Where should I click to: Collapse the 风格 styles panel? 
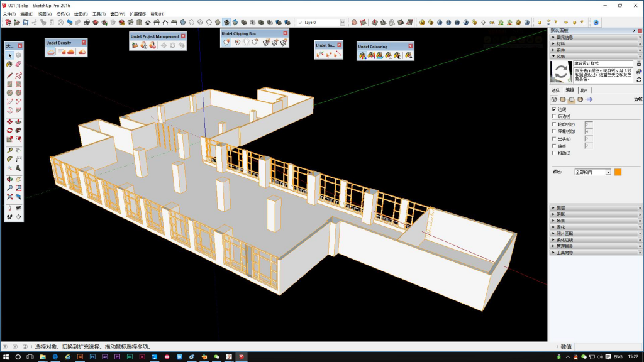click(x=596, y=56)
